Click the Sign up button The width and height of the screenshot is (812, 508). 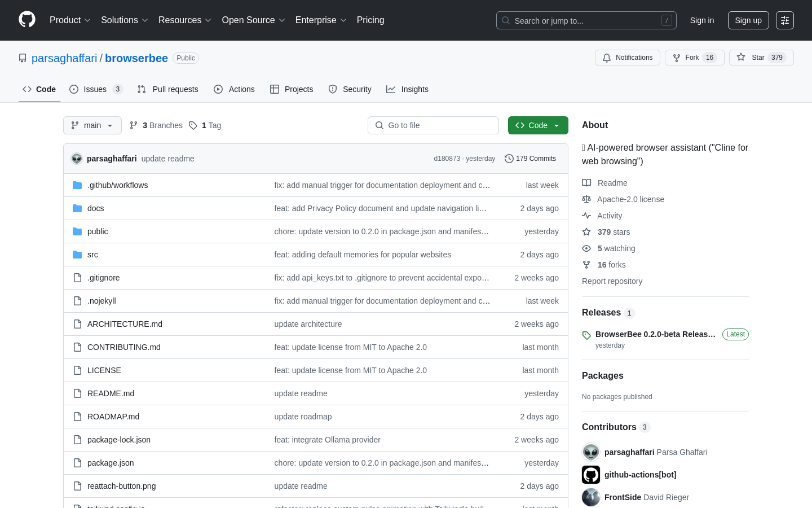[748, 20]
